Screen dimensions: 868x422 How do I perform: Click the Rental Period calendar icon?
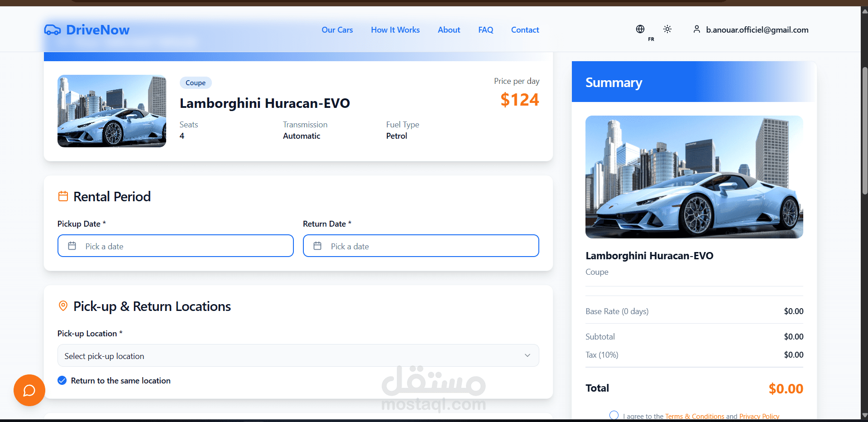[x=63, y=196]
